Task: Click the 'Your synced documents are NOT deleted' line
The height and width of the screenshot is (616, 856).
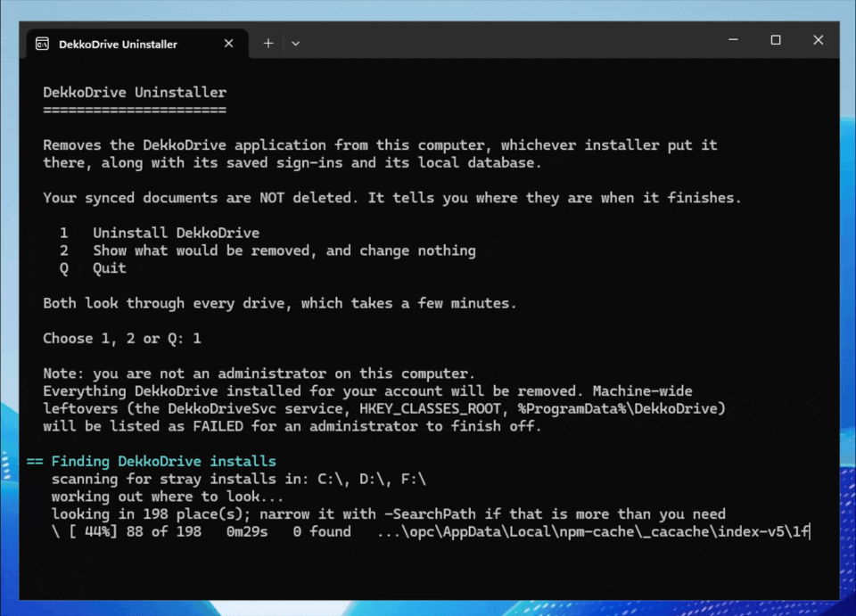Action: [x=392, y=198]
